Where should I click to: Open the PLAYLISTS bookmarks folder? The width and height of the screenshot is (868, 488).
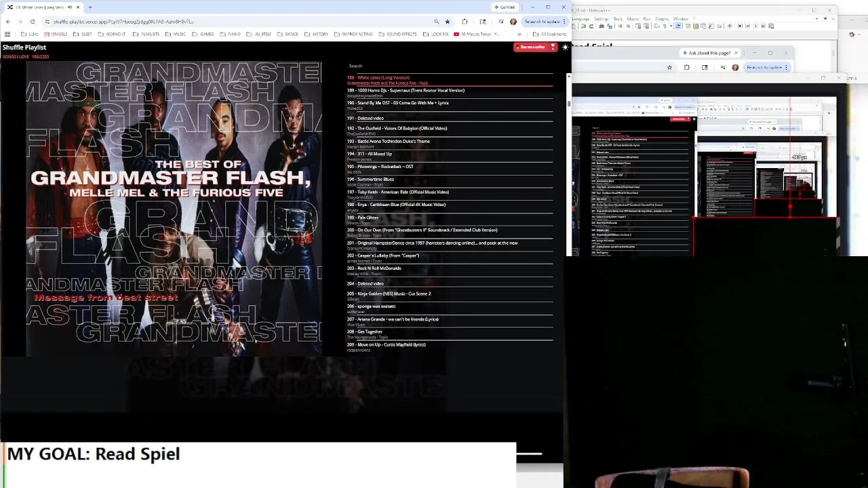click(146, 34)
